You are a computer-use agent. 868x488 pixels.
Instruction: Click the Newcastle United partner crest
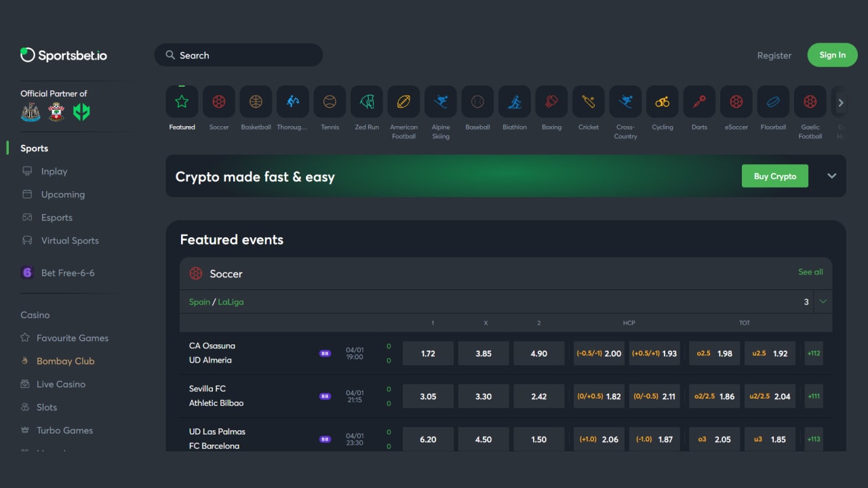(x=31, y=113)
